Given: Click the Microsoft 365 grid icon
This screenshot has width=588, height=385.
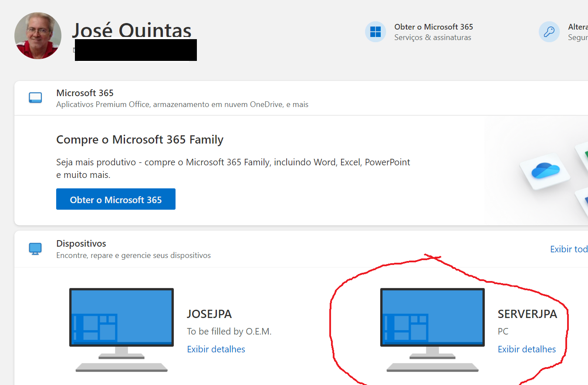Looking at the screenshot, I should [x=375, y=32].
